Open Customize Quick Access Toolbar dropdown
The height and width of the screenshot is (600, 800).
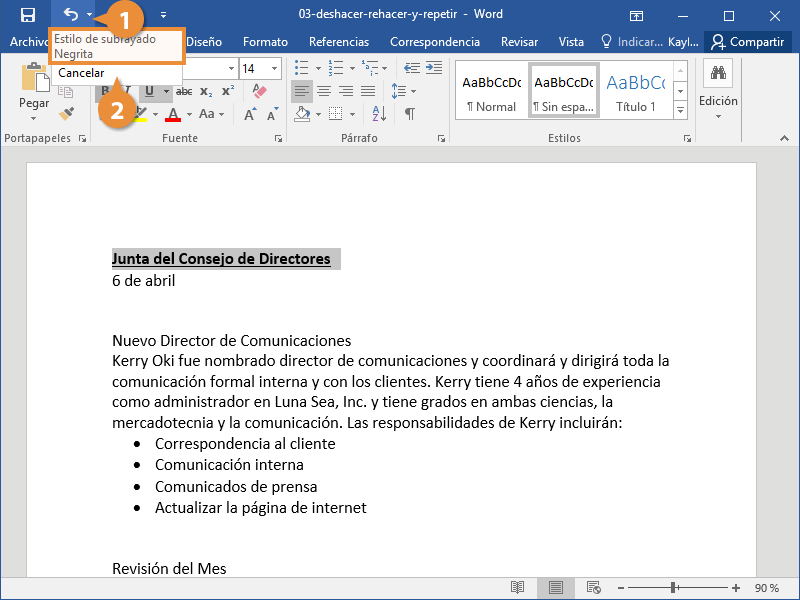[163, 15]
